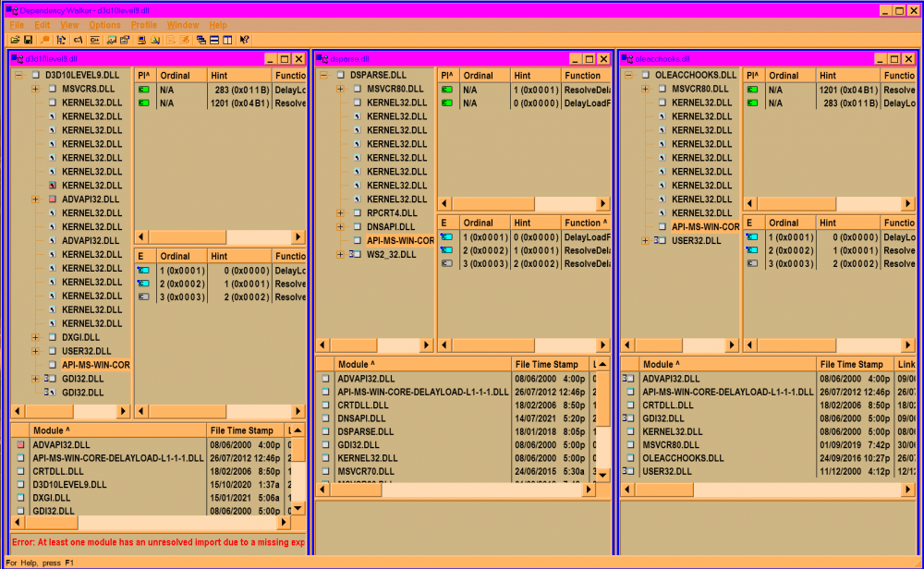Click the Save toolbar icon

(28, 41)
